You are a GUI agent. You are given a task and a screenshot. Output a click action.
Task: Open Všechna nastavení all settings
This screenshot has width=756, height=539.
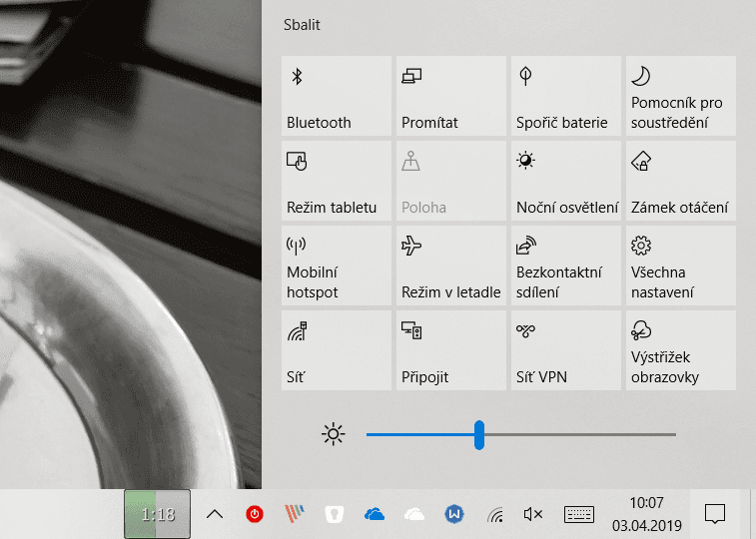point(681,266)
